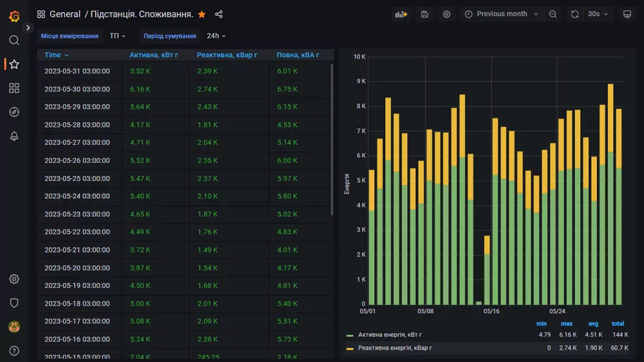Sort by Реактивна, кВар г column header

[x=227, y=55]
